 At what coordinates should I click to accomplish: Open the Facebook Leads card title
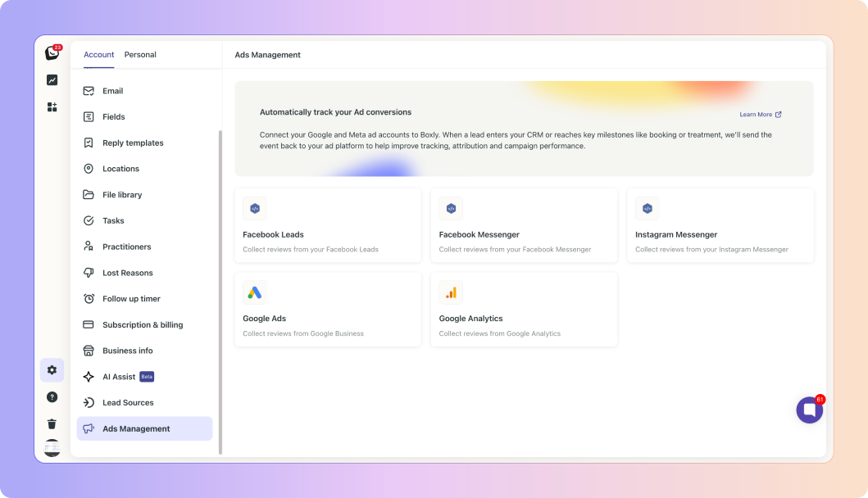(x=273, y=234)
